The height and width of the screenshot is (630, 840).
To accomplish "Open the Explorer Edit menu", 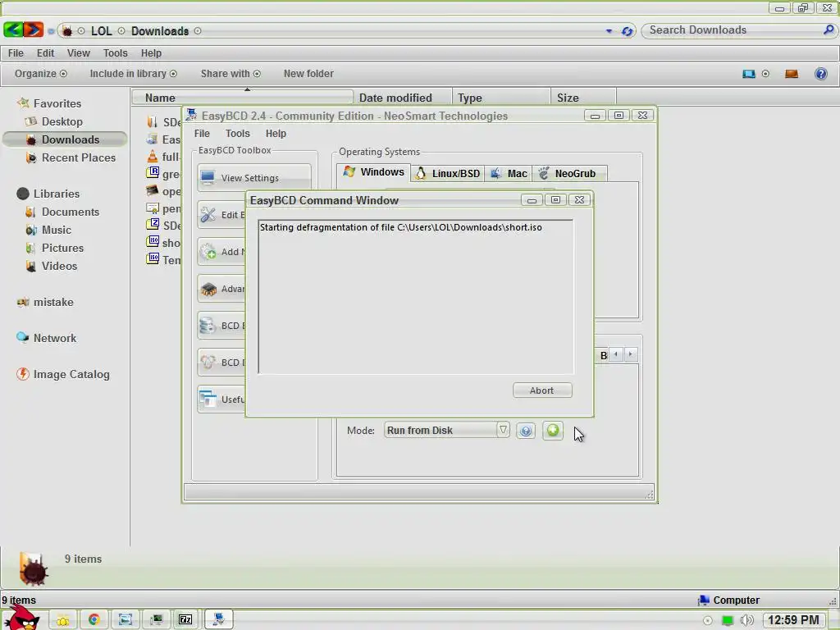I will 46,53.
